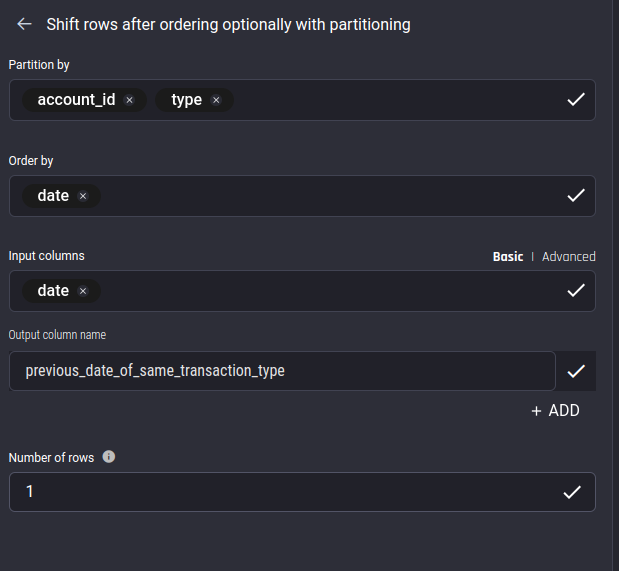The height and width of the screenshot is (571, 619).
Task: Switch Input columns to Advanced mode
Action: pyautogui.click(x=568, y=257)
